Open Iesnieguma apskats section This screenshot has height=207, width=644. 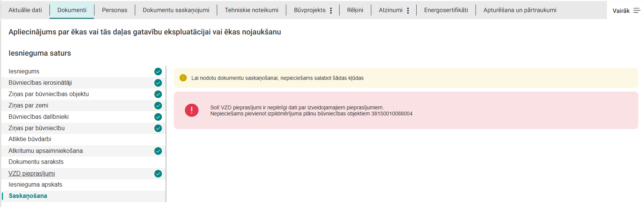(83, 185)
